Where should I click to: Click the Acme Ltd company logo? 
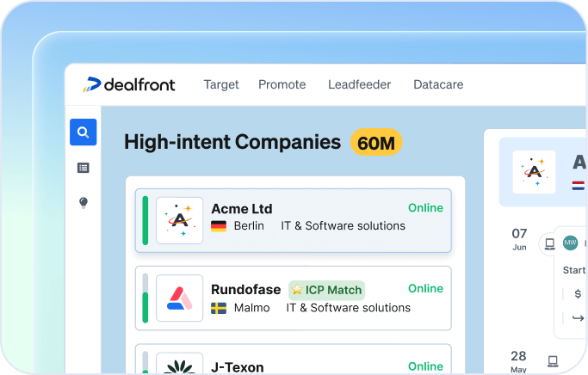pyautogui.click(x=180, y=220)
